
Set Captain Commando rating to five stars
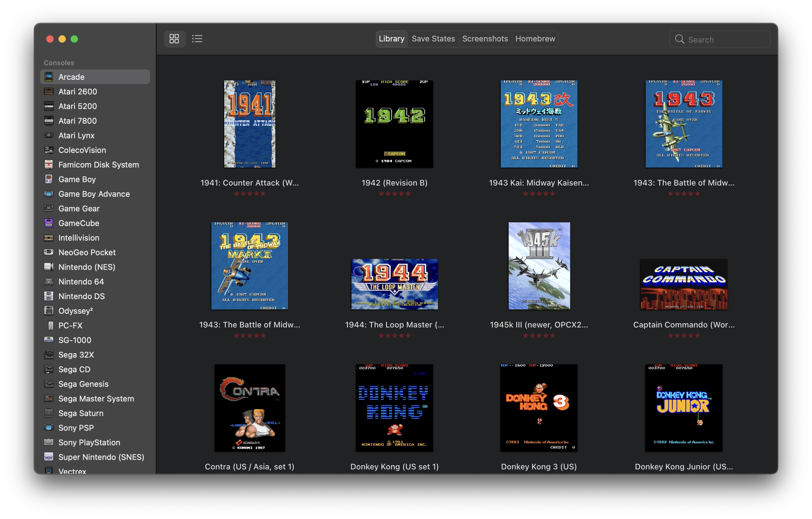697,336
